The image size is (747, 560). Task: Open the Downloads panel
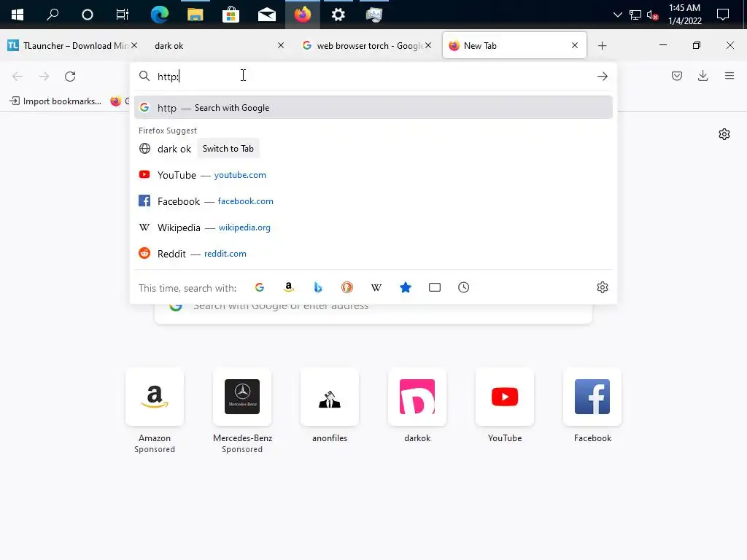pyautogui.click(x=703, y=76)
